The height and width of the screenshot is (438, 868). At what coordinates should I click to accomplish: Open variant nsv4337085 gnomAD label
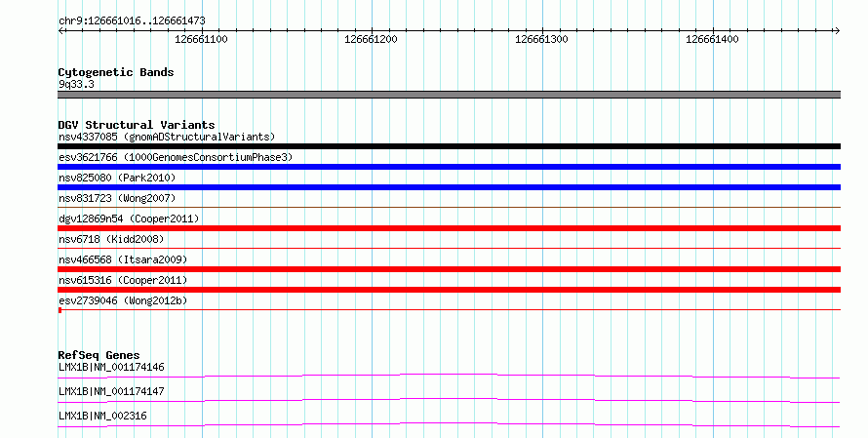point(167,137)
